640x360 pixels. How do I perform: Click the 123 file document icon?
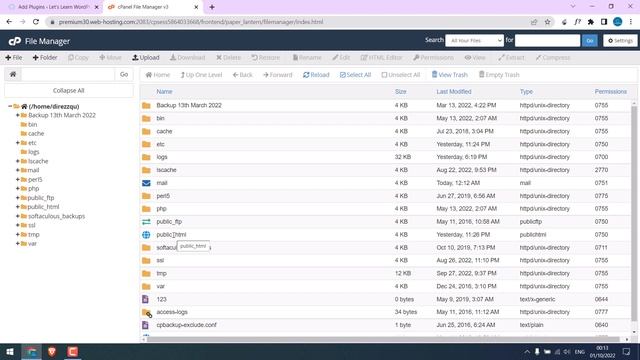(x=145, y=299)
